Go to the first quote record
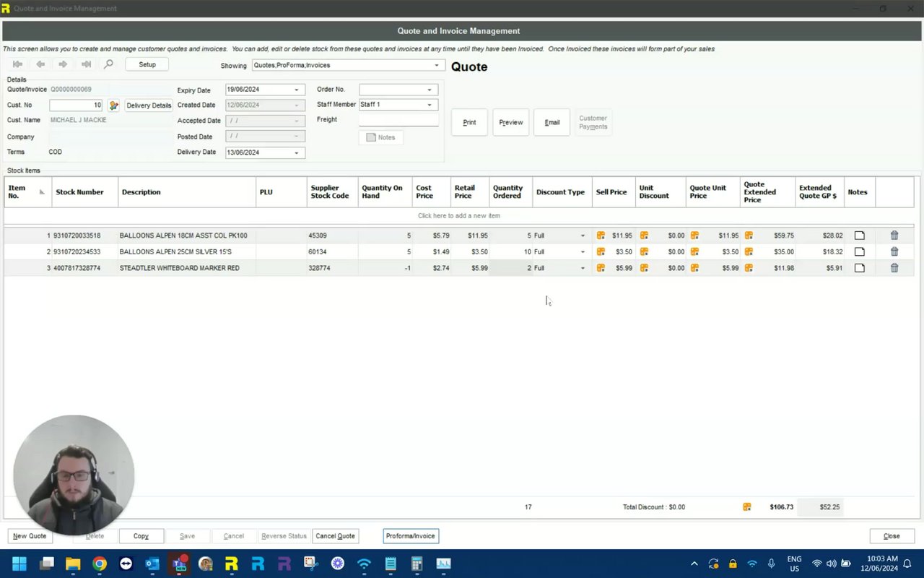The width and height of the screenshot is (924, 578). [x=18, y=64]
